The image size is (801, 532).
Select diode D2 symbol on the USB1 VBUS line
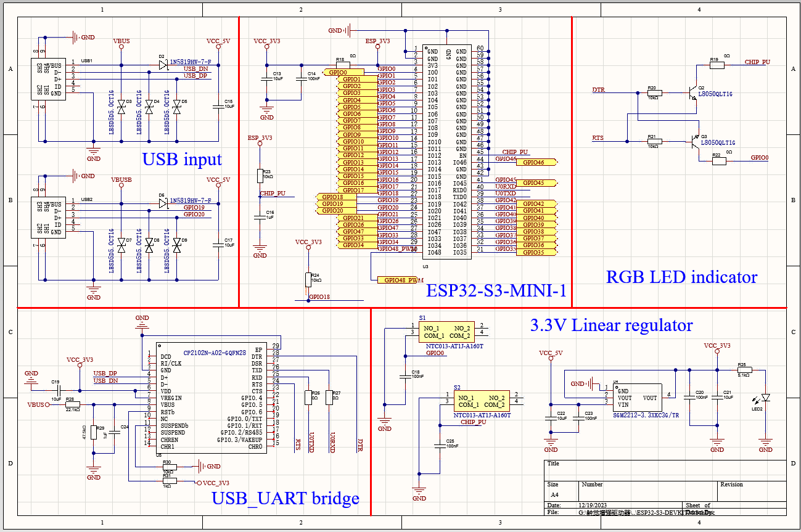[x=163, y=64]
